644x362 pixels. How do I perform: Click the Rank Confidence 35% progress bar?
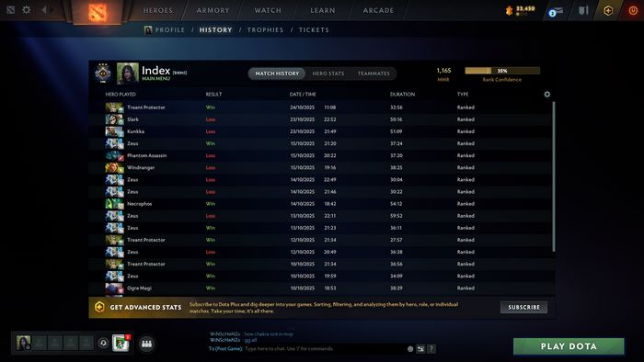[502, 71]
